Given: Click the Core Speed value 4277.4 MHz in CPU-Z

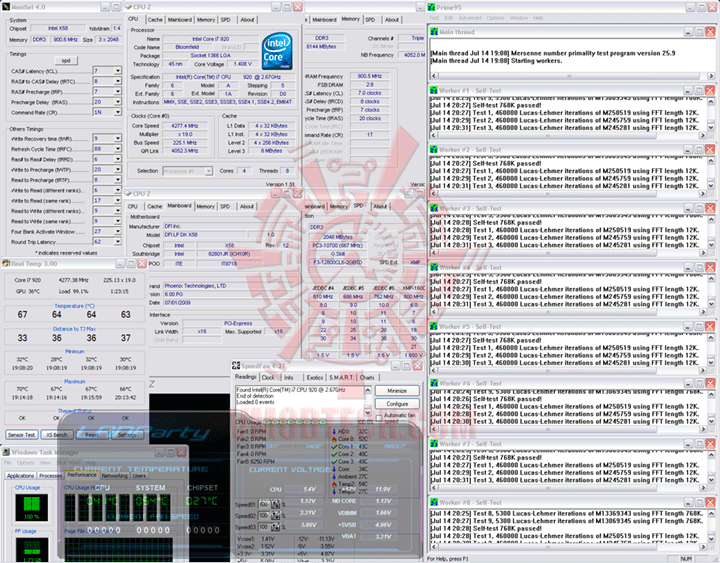Looking at the screenshot, I should [x=184, y=126].
